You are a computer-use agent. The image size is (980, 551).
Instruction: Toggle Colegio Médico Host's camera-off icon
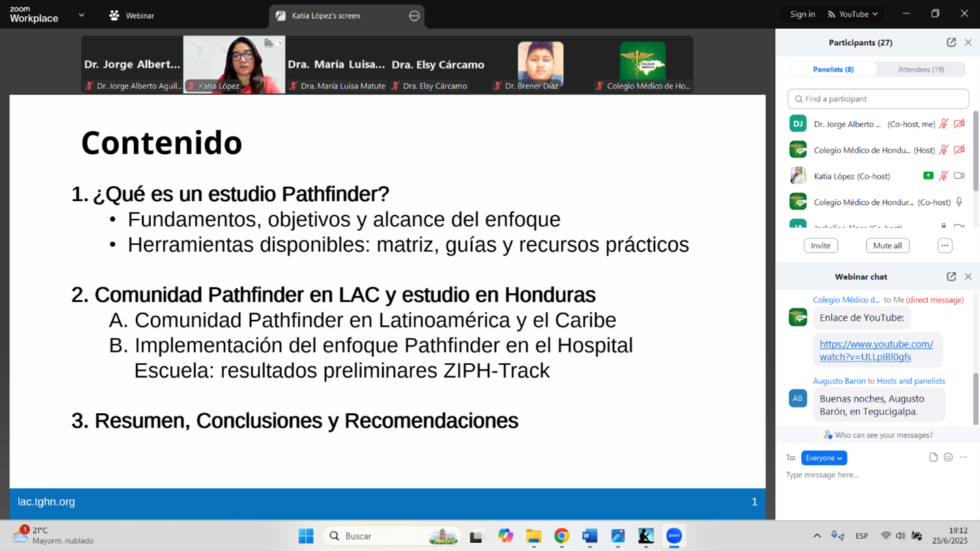click(x=959, y=150)
